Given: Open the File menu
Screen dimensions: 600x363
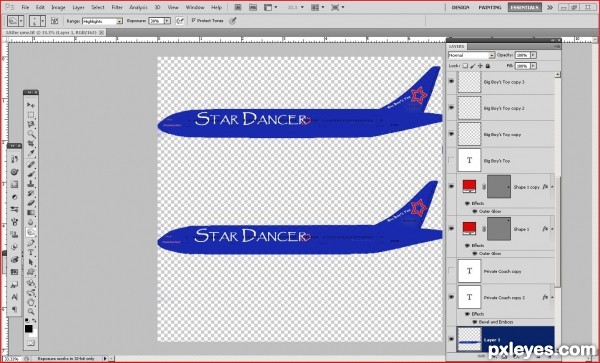Looking at the screenshot, I should tap(25, 7).
